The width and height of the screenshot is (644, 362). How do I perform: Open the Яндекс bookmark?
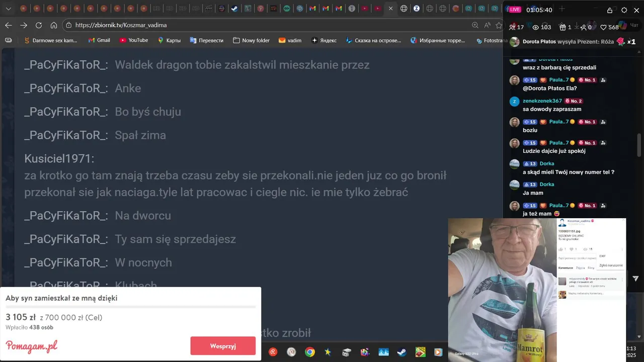coord(324,40)
